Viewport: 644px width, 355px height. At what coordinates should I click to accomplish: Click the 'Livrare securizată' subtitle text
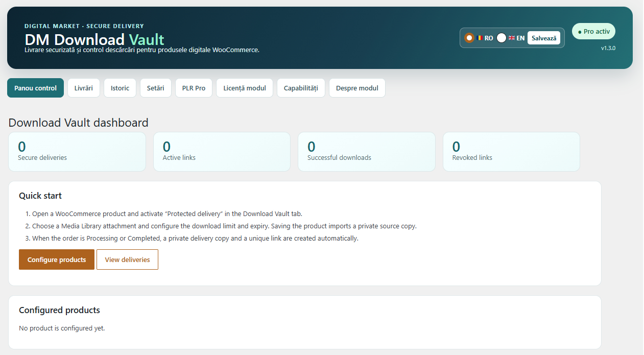coord(142,50)
